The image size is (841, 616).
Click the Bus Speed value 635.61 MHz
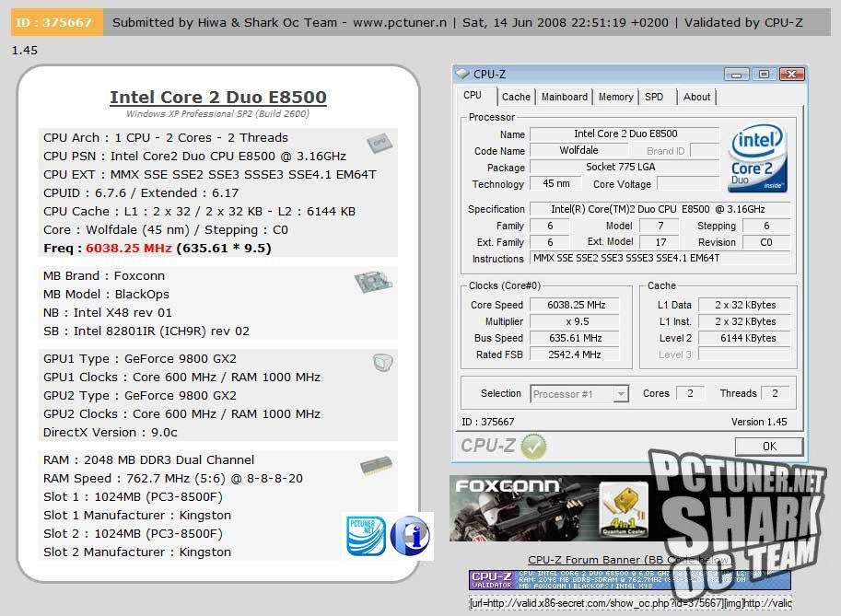tap(576, 338)
